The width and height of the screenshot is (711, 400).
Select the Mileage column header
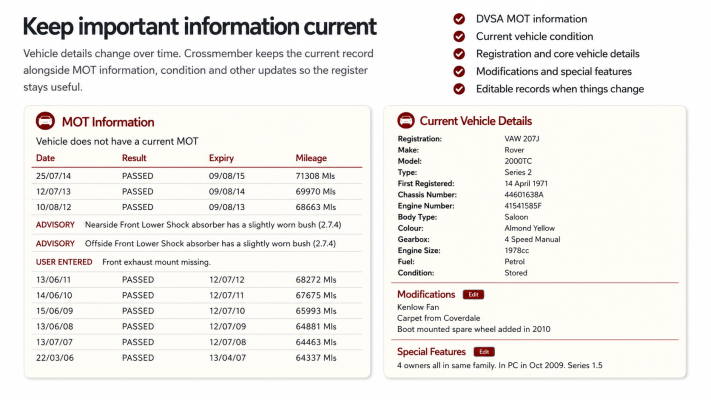311,158
